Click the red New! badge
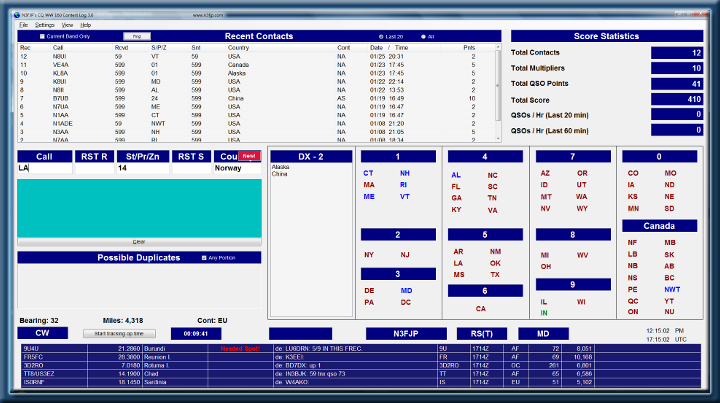The height and width of the screenshot is (403, 720). 250,157
